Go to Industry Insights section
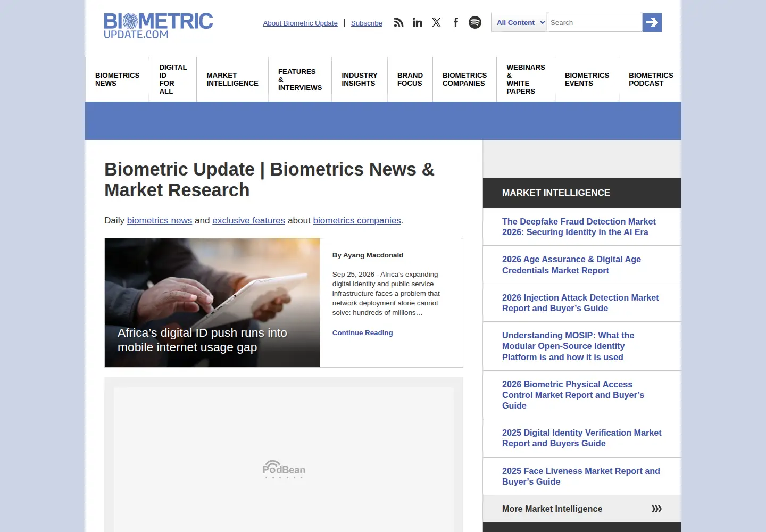Image resolution: width=766 pixels, height=532 pixels. [360, 79]
